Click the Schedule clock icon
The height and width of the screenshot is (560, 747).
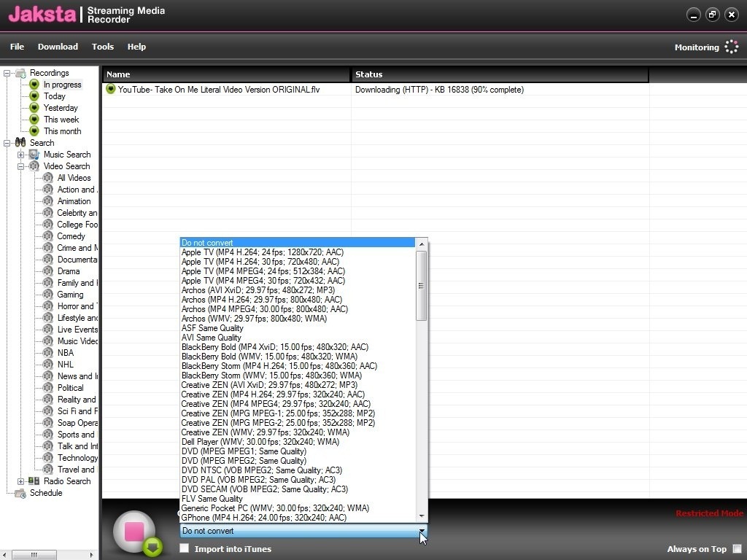coord(19,493)
